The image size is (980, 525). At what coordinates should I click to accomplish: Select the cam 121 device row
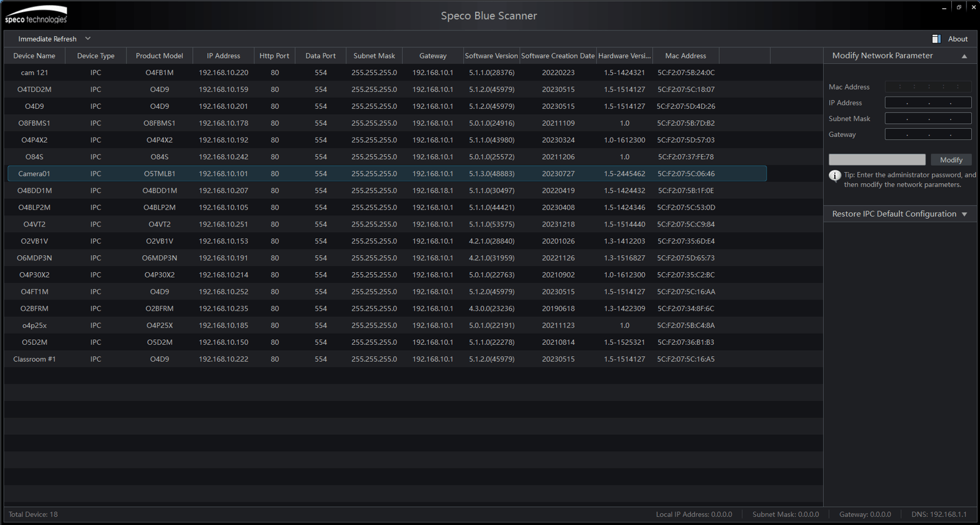pos(34,73)
